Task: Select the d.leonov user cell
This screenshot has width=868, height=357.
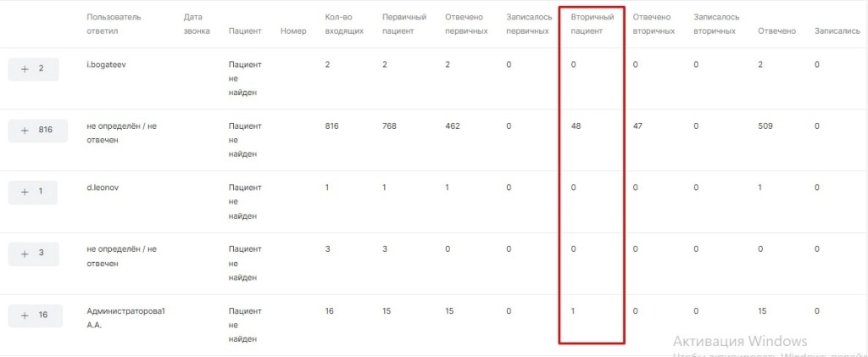Action: 103,187
